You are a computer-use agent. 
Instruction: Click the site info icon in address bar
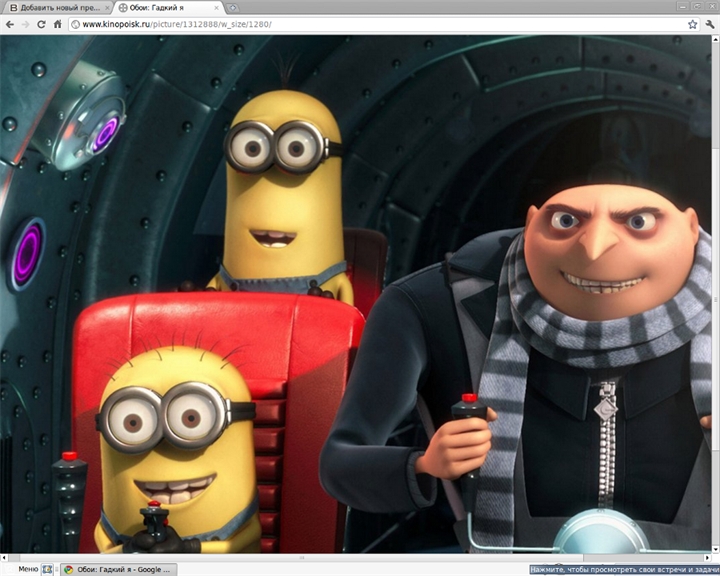(x=76, y=24)
